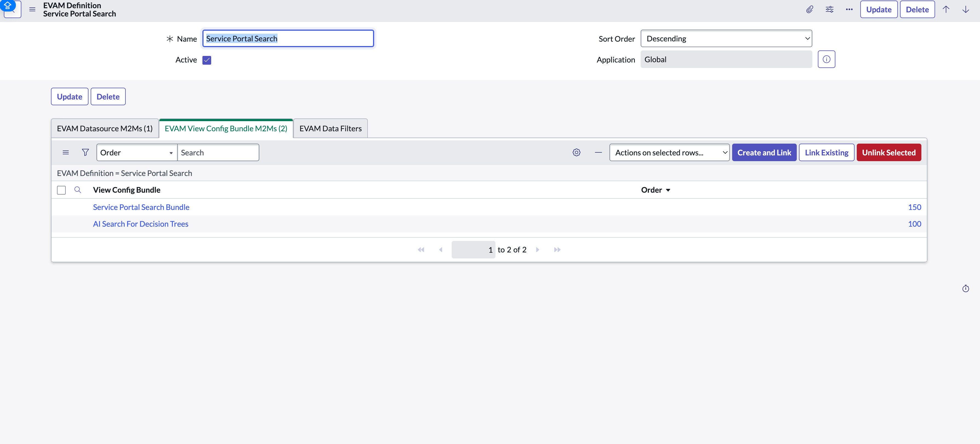This screenshot has height=444, width=980.
Task: Click Create and Link button
Action: point(764,152)
